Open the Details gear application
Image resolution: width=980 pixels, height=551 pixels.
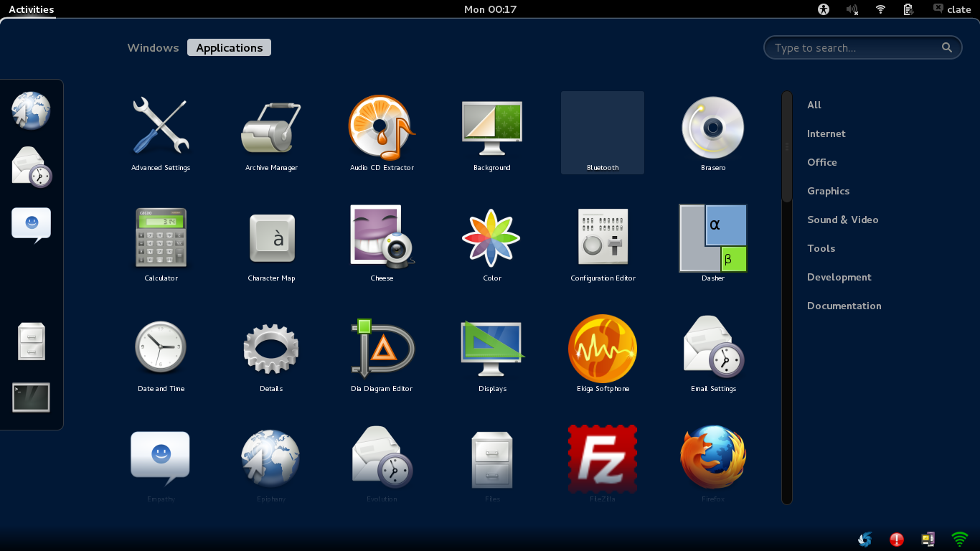pos(271,354)
